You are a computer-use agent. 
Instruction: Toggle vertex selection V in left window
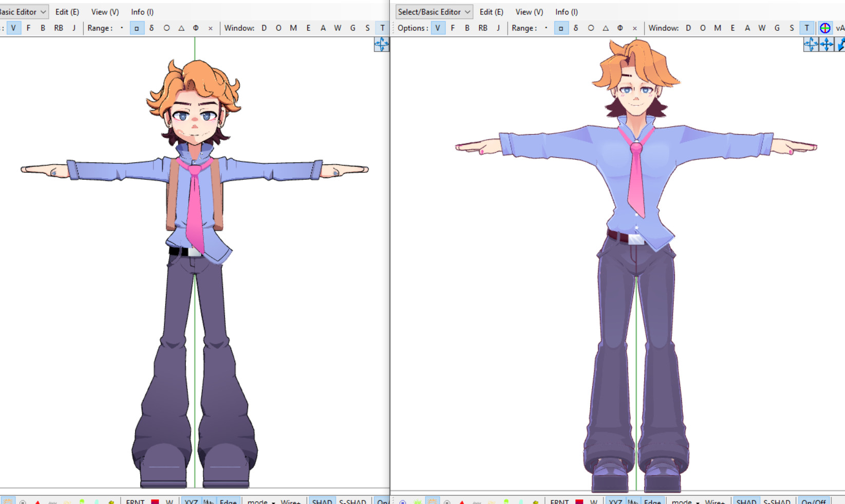pos(13,28)
